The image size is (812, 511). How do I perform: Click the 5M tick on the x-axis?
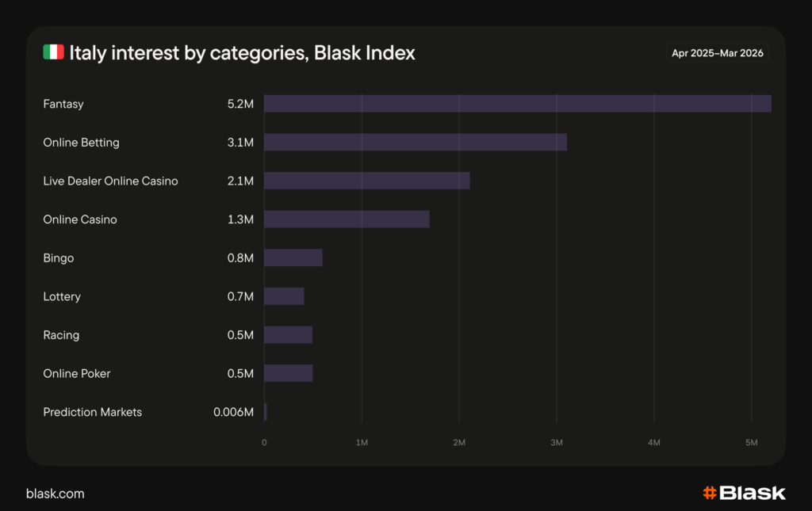coord(752,442)
